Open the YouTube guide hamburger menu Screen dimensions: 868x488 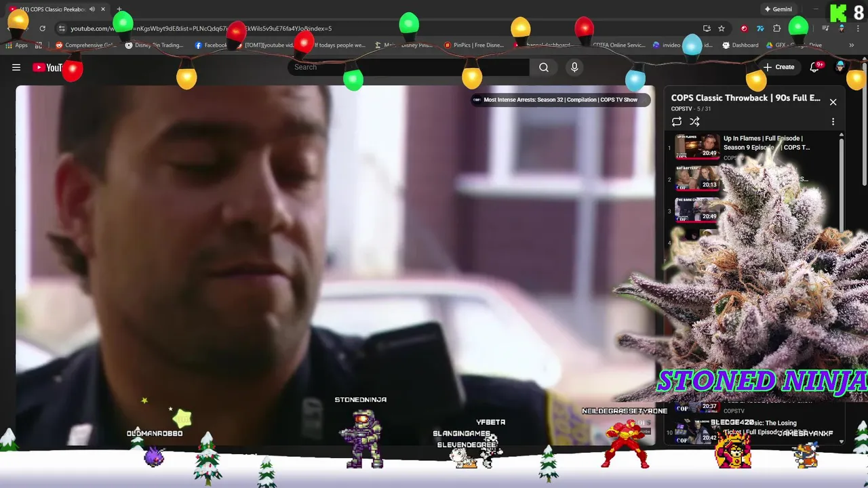click(16, 67)
